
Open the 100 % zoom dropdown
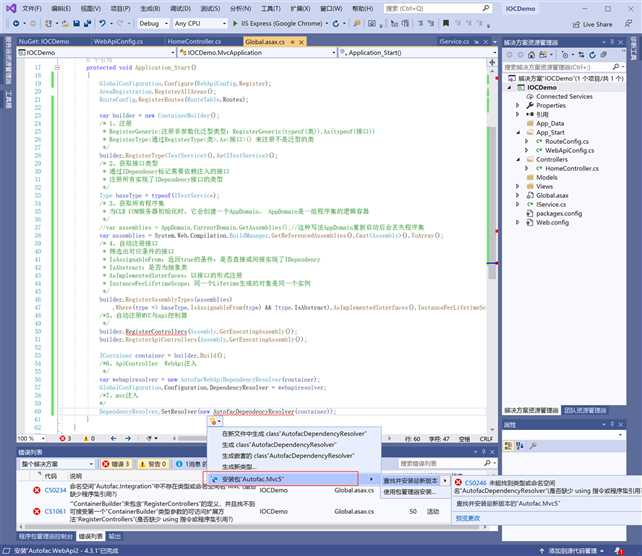31,438
